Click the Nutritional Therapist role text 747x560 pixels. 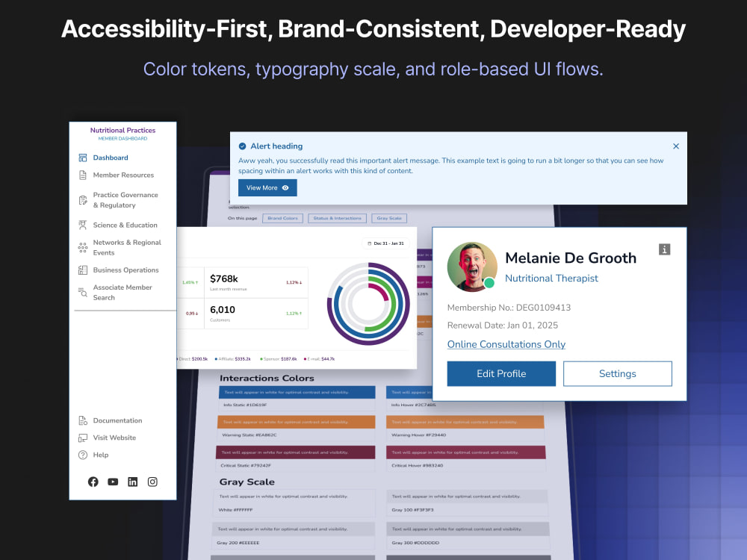coord(551,278)
